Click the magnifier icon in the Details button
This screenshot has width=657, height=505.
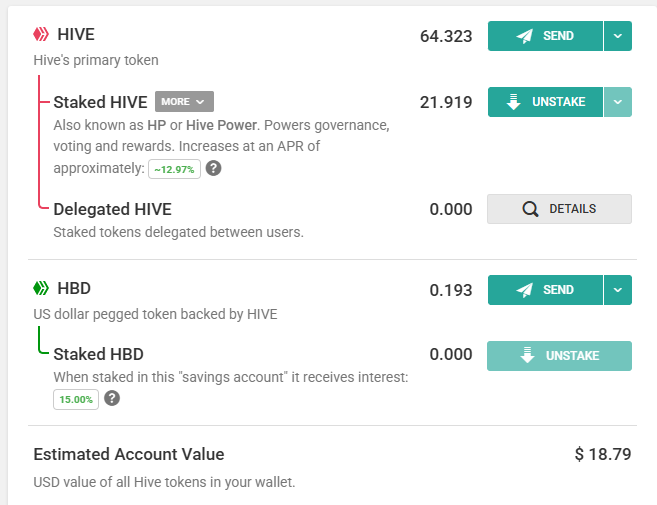point(530,209)
